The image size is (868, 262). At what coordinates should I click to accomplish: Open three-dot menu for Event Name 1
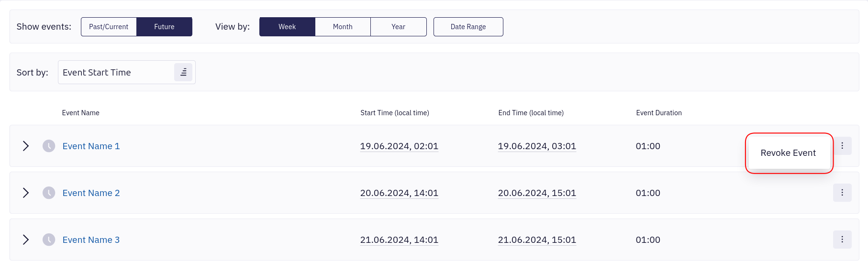point(842,146)
